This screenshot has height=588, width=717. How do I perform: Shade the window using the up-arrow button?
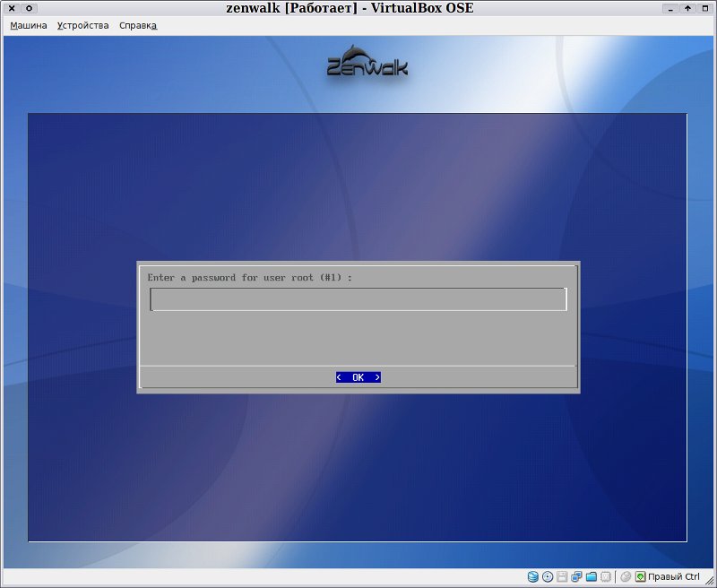[687, 8]
